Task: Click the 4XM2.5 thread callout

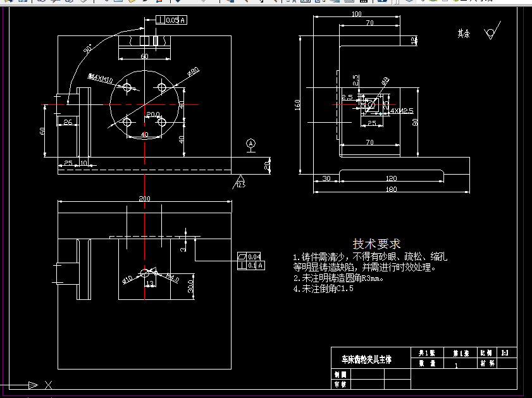Action: click(x=402, y=111)
